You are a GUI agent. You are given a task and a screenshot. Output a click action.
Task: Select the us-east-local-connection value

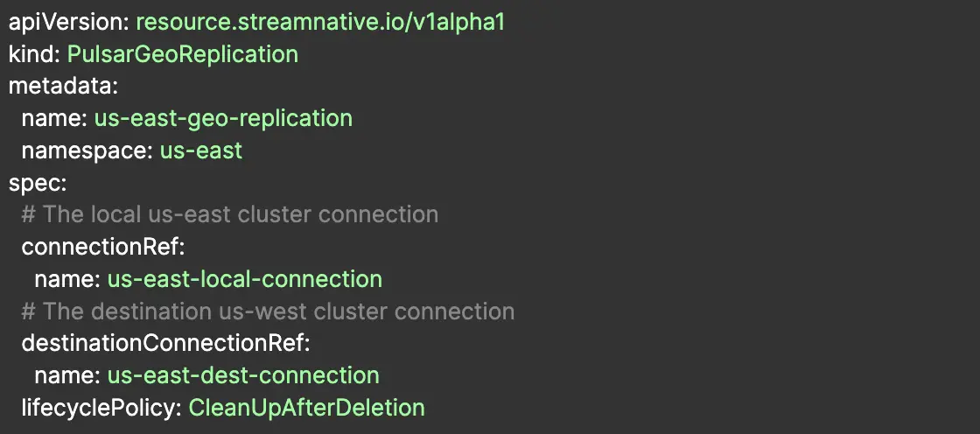pos(245,279)
